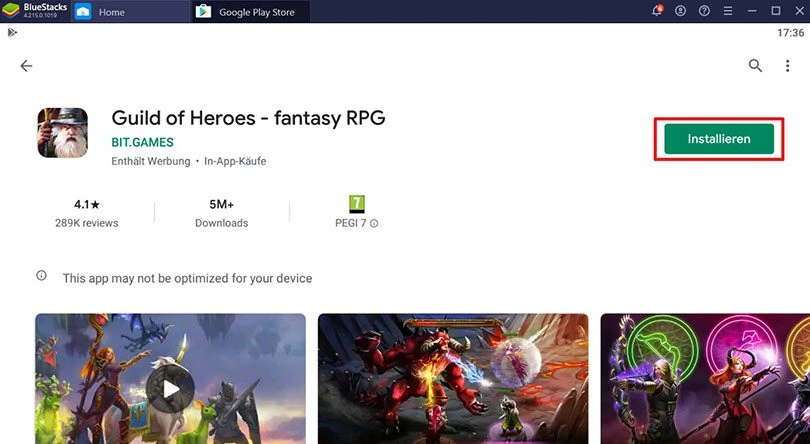The image size is (810, 444).
Task: Click the 17:36 clock
Action: coord(790,33)
